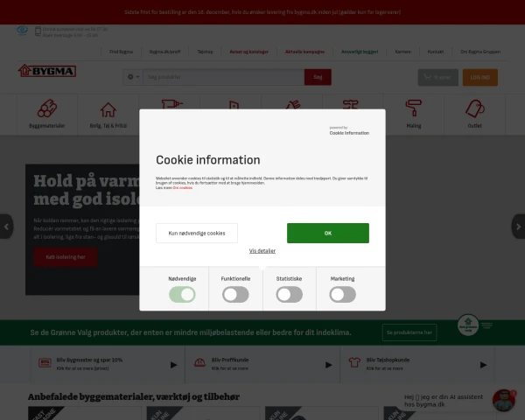525x420 pixels.
Task: Expand the Bliv Proffkunde arrow
Action: 328,365
